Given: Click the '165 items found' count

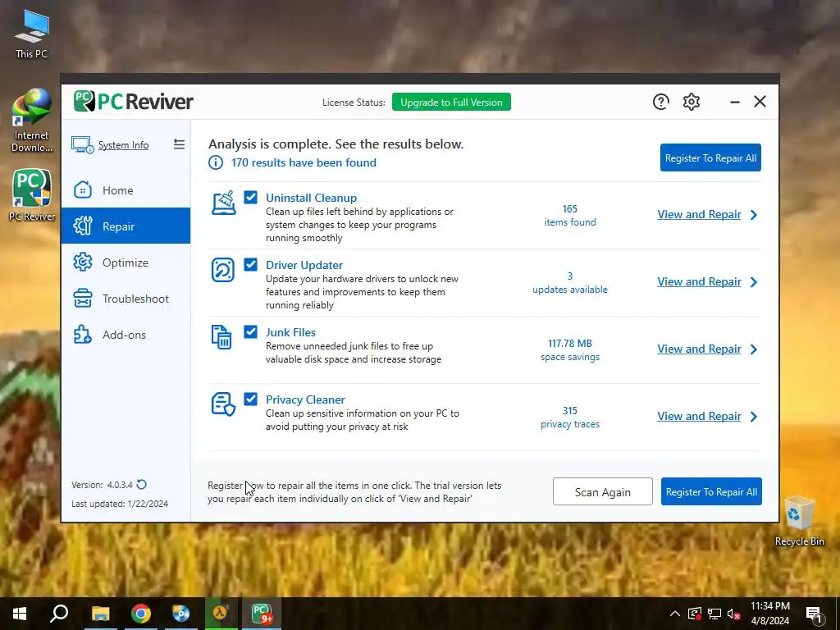Looking at the screenshot, I should click(x=570, y=216).
